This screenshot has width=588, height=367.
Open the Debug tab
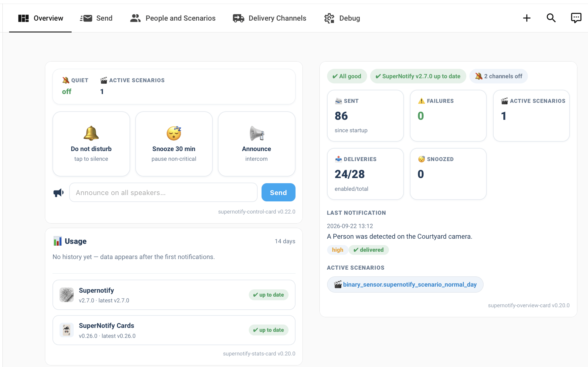[x=342, y=18]
